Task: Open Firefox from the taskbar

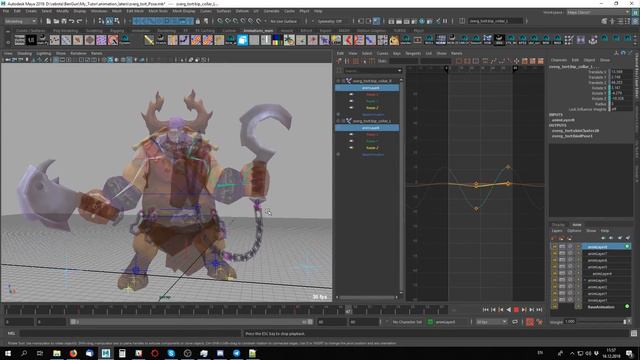Action: pos(73,353)
